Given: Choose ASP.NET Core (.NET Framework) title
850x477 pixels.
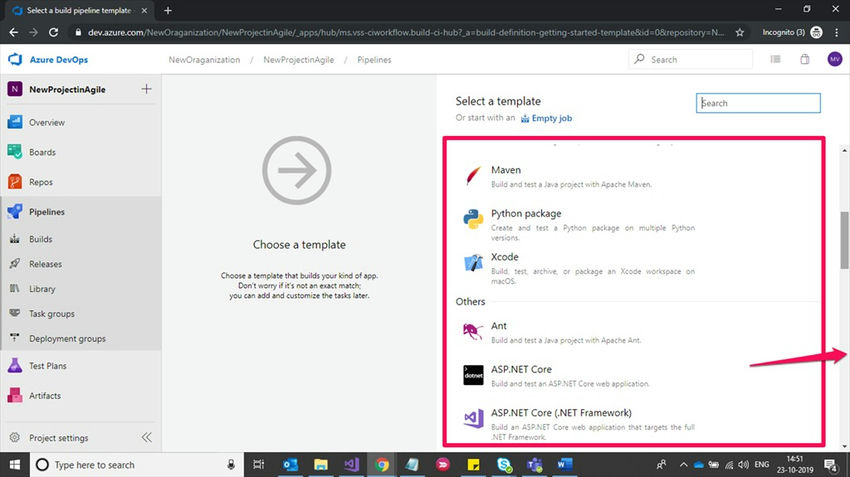Looking at the screenshot, I should [561, 412].
